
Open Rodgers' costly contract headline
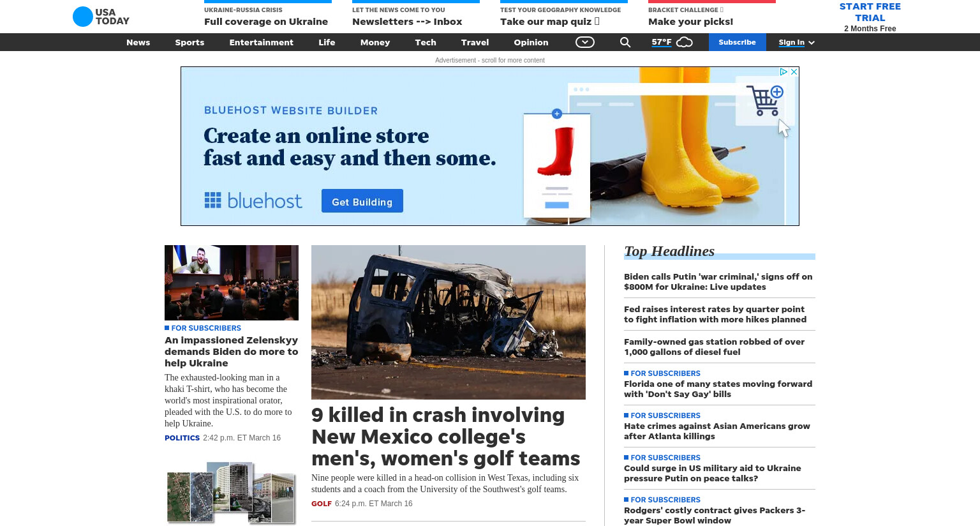point(715,515)
